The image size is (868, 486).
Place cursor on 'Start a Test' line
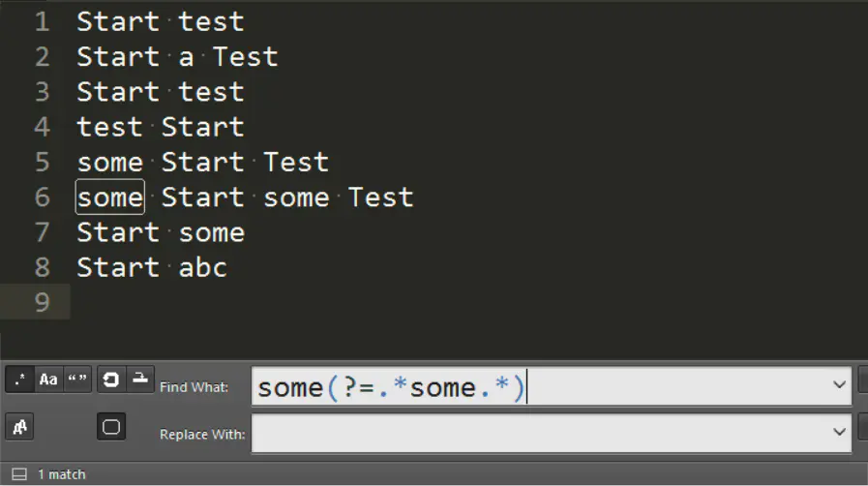[177, 56]
